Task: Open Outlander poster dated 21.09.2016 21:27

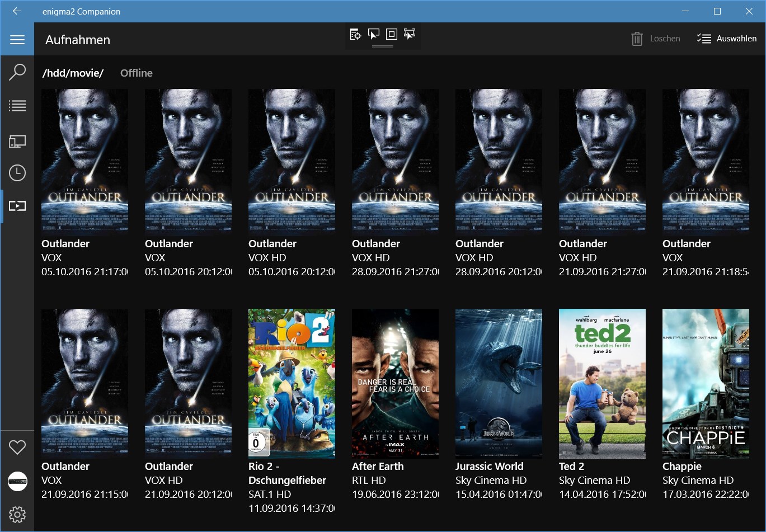Action: (x=602, y=162)
